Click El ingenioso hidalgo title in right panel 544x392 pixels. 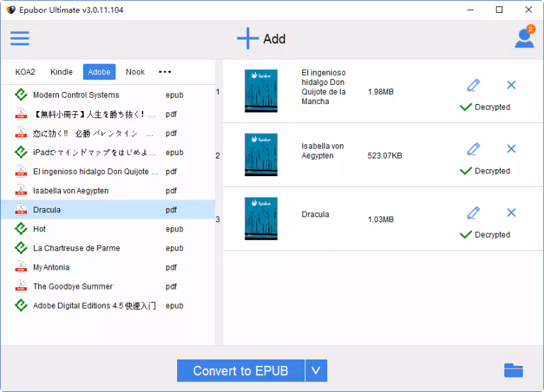point(324,86)
